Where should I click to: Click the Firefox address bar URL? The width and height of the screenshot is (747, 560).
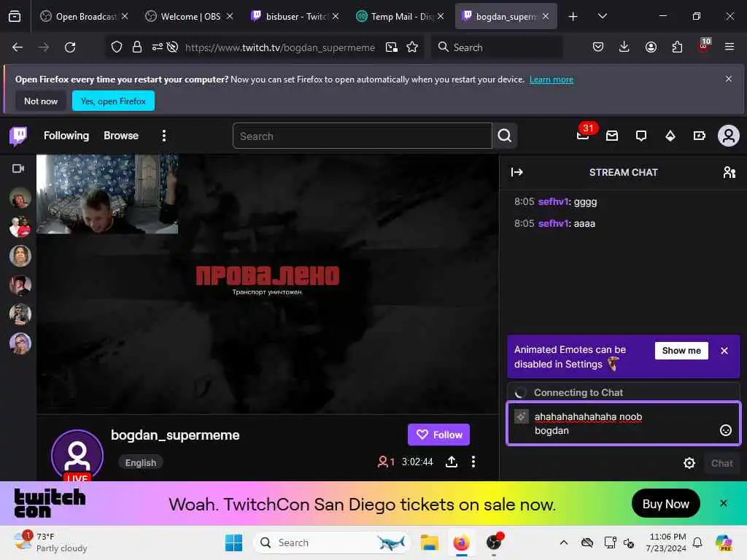tap(279, 47)
